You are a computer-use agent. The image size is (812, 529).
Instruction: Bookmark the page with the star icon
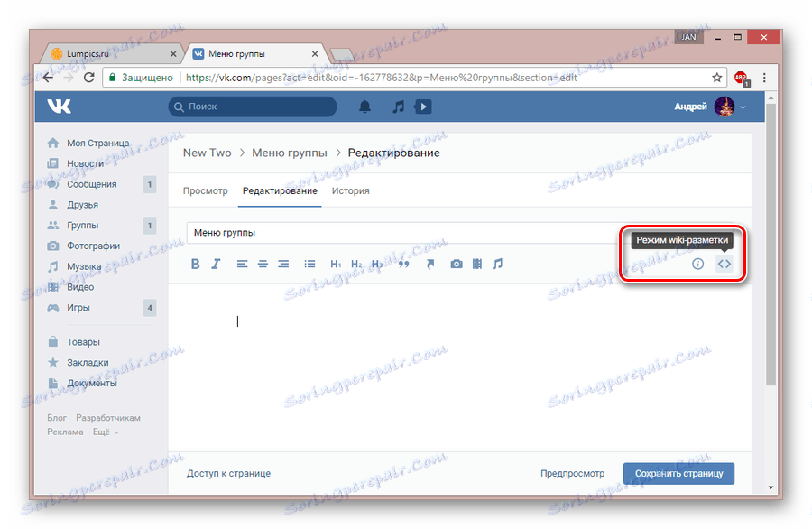click(x=716, y=78)
